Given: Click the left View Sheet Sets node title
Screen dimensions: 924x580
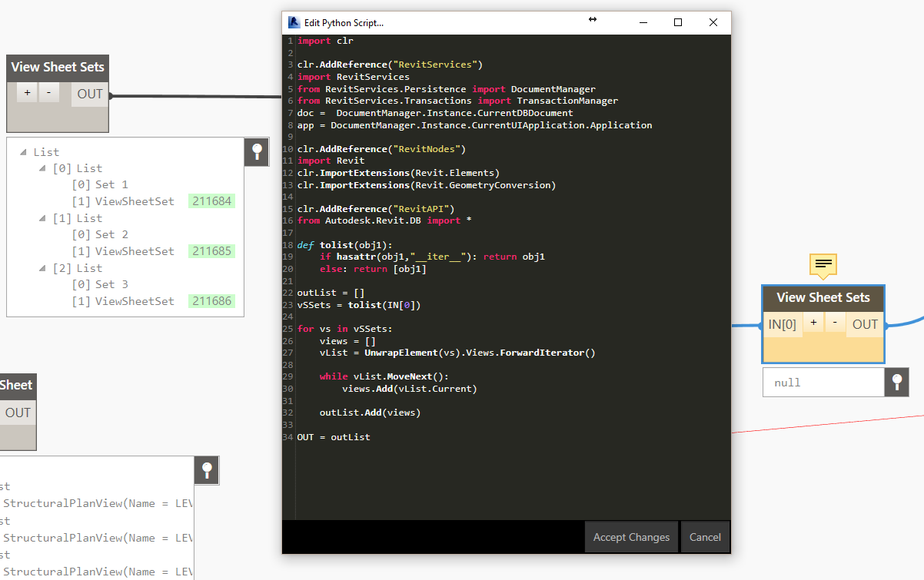Looking at the screenshot, I should 58,68.
